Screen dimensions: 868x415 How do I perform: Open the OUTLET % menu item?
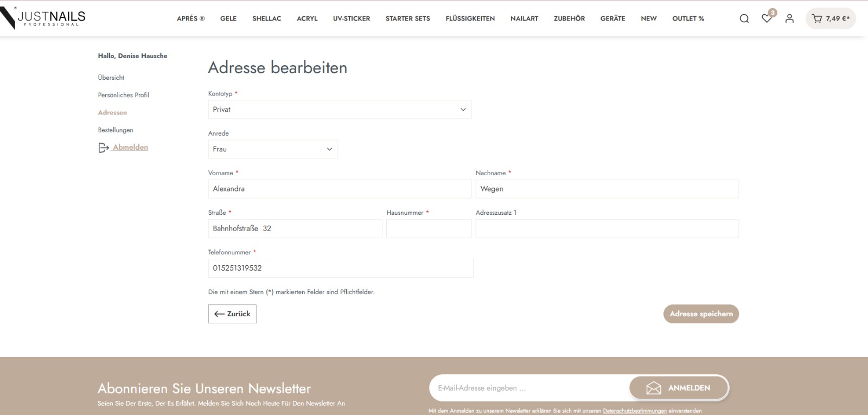click(x=688, y=18)
